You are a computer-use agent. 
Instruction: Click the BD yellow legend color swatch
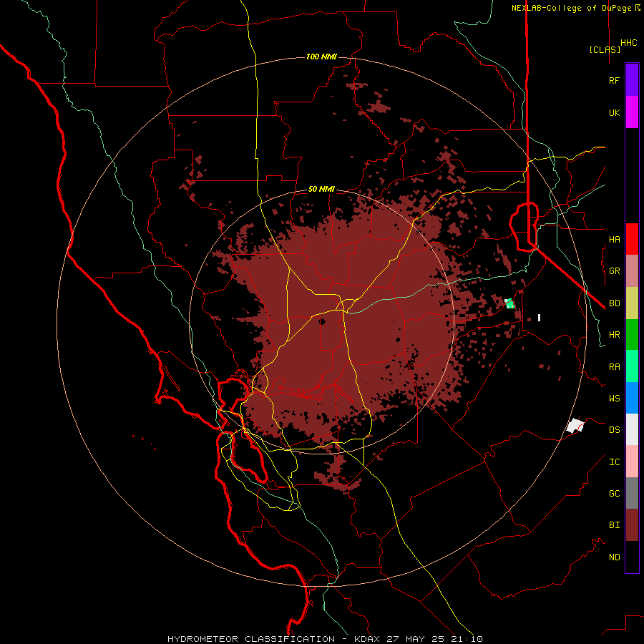[x=632, y=303]
